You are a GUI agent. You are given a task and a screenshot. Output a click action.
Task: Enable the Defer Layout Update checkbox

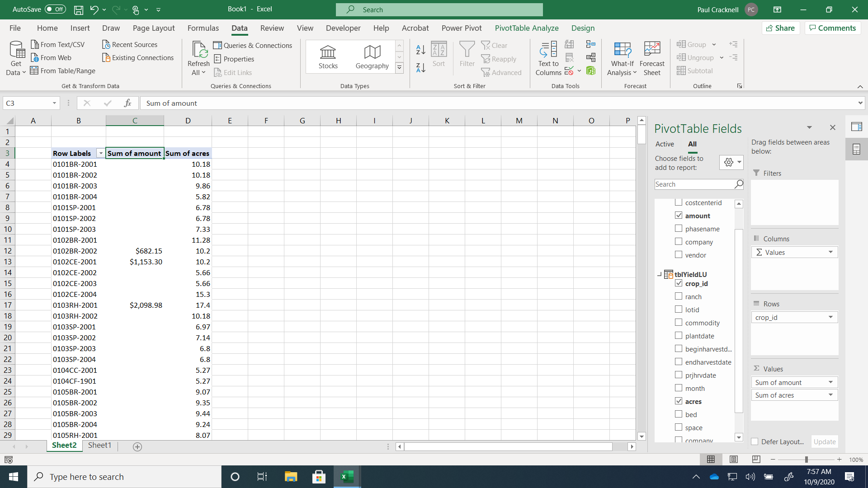point(755,441)
